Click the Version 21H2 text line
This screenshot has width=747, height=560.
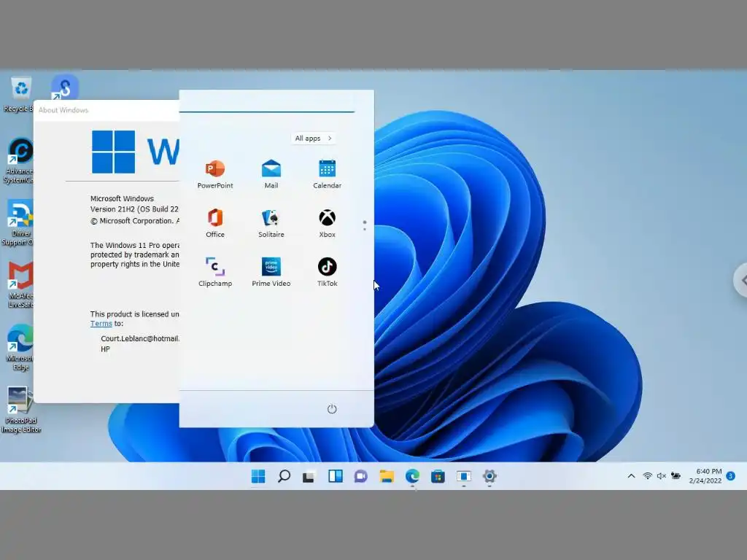click(x=134, y=209)
